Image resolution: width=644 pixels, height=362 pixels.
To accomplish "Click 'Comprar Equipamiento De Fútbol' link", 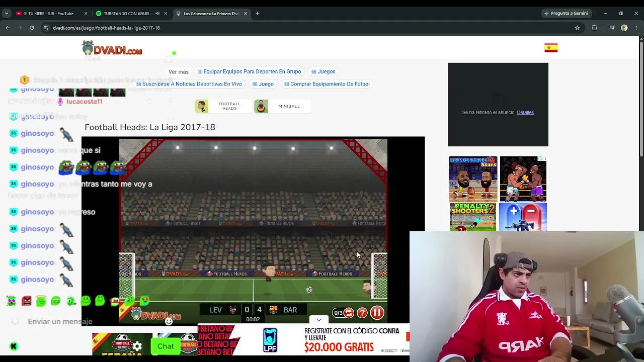I will tap(327, 84).
